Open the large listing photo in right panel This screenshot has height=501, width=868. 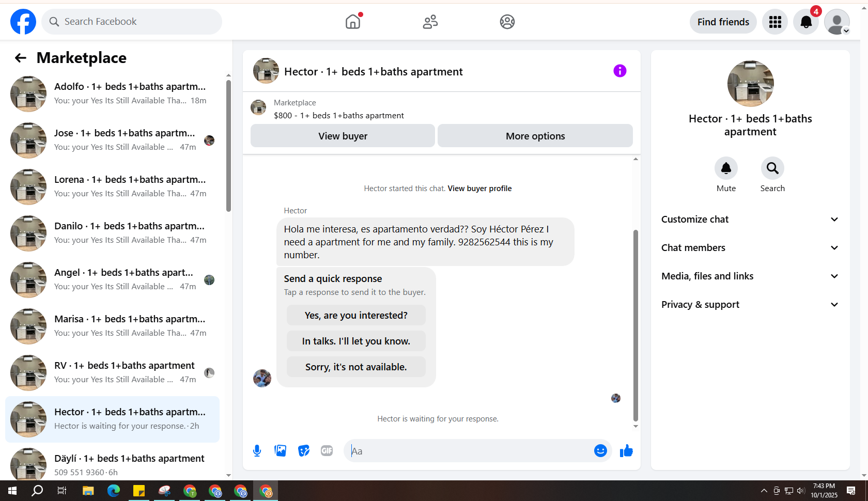(750, 84)
